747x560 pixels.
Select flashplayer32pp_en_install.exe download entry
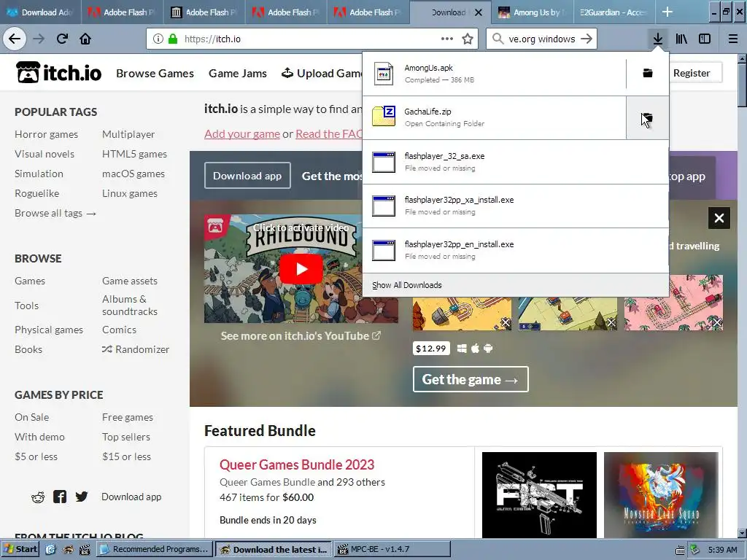pyautogui.click(x=516, y=250)
